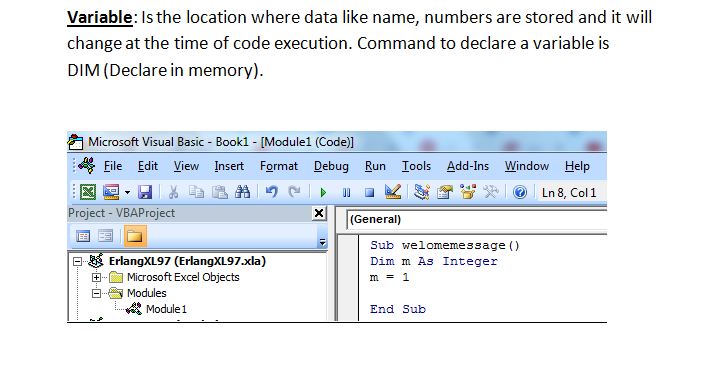The image size is (718, 365).
Task: Open Project pane toolbar options arrow
Action: tap(322, 242)
